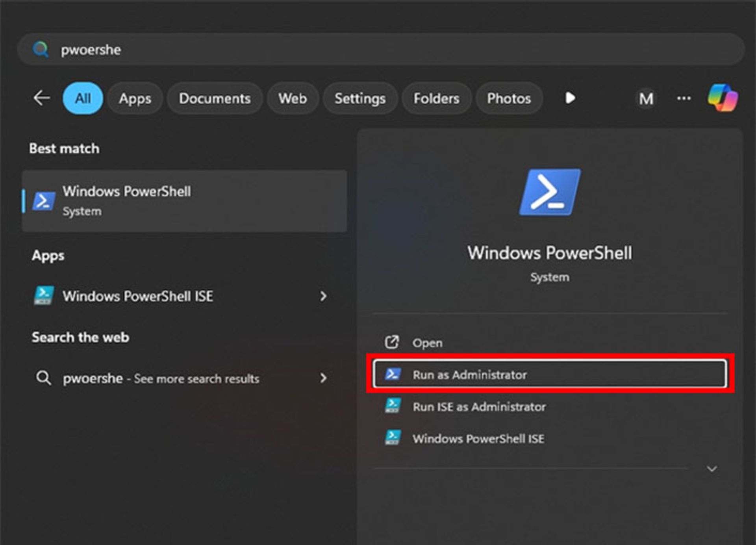The image size is (756, 545).
Task: Open Windows PowerShell ISE from Apps list
Action: pyautogui.click(x=184, y=296)
